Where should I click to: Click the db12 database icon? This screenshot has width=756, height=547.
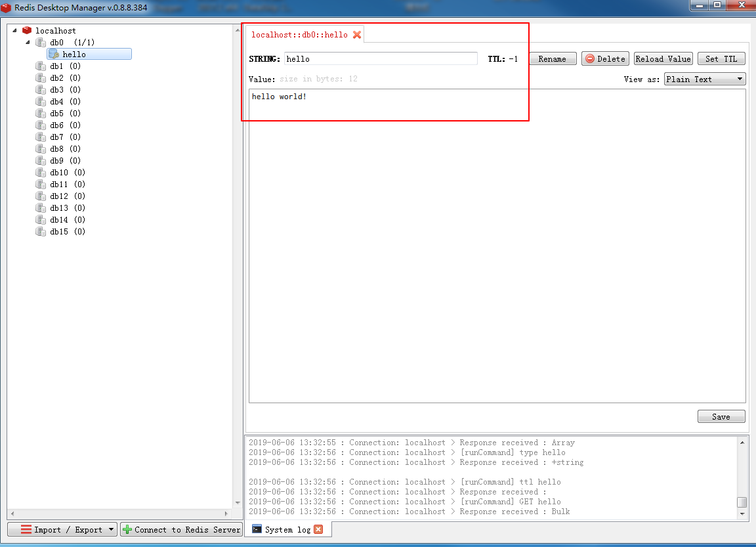(41, 196)
